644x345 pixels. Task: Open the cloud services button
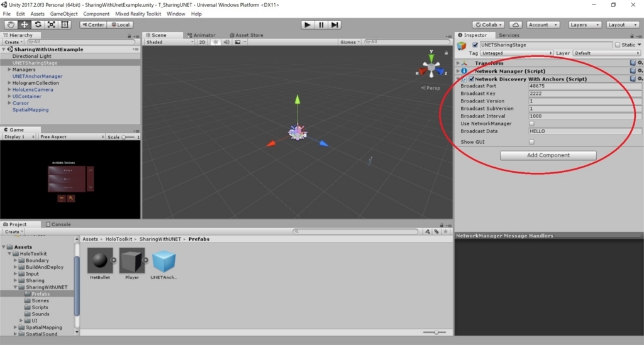[x=516, y=25]
